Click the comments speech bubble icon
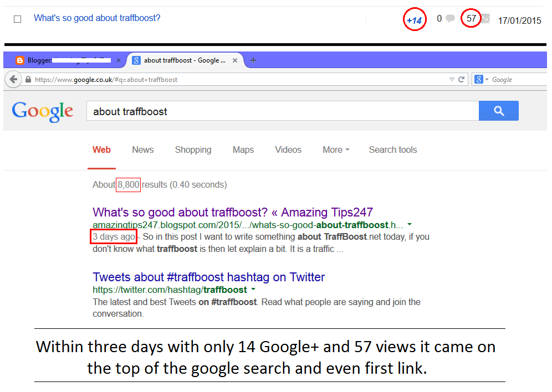The width and height of the screenshot is (552, 392). point(450,18)
